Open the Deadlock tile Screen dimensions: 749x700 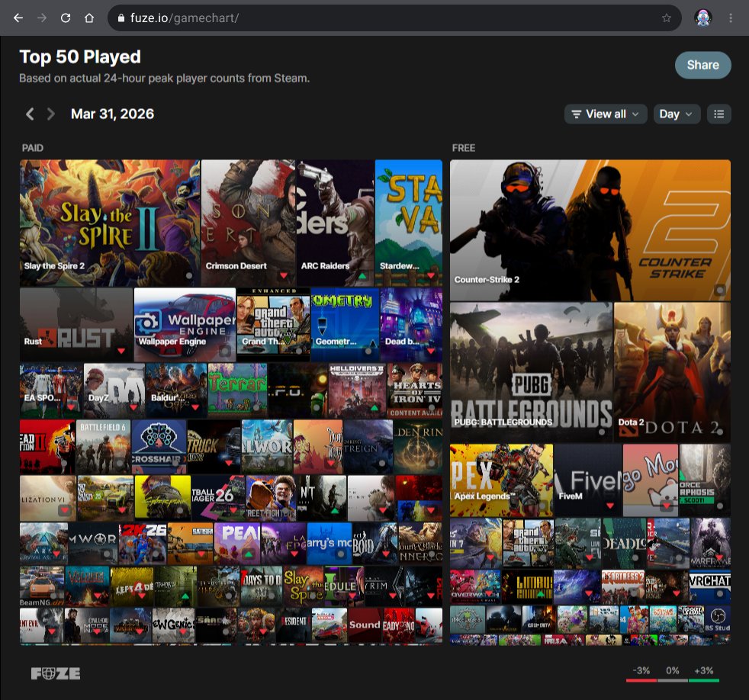(x=624, y=544)
